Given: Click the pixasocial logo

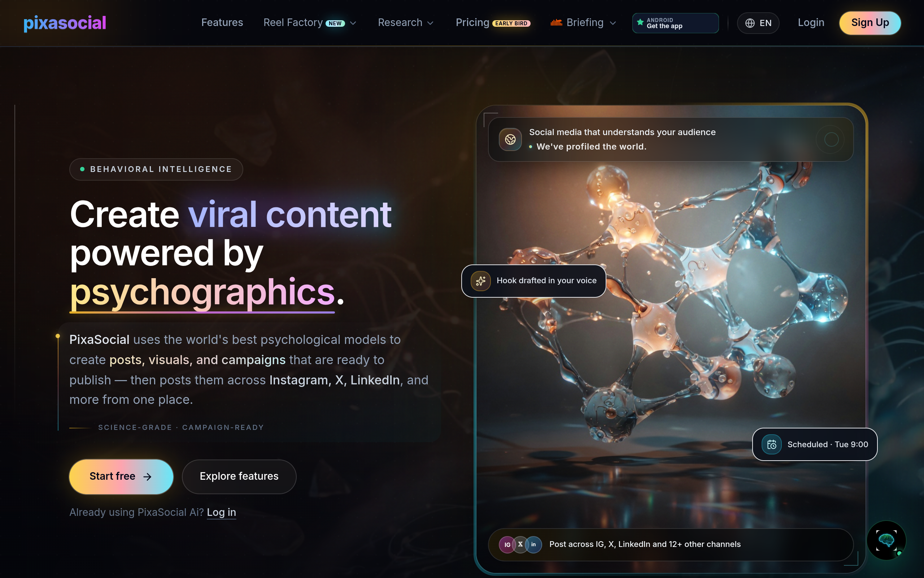Looking at the screenshot, I should (x=65, y=23).
